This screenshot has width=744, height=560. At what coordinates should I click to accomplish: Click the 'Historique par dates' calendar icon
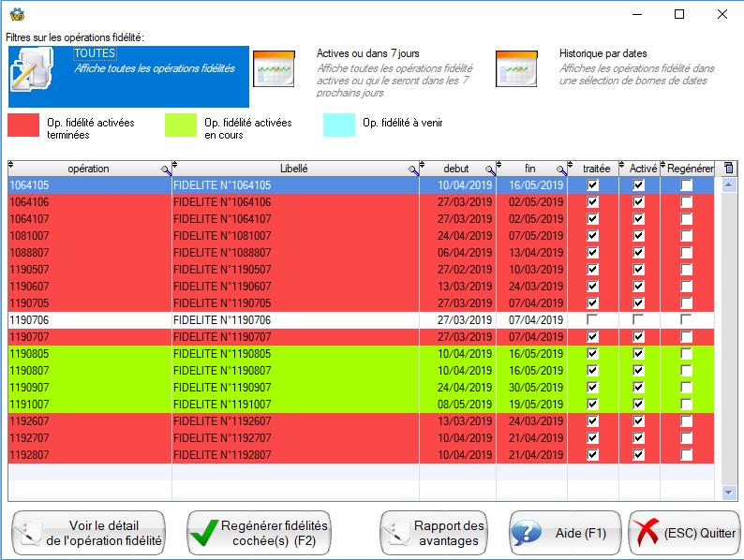516,69
